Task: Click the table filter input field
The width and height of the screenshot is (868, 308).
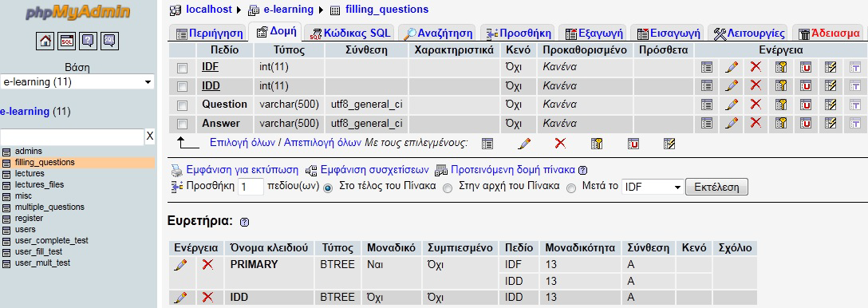Action: coord(72,136)
